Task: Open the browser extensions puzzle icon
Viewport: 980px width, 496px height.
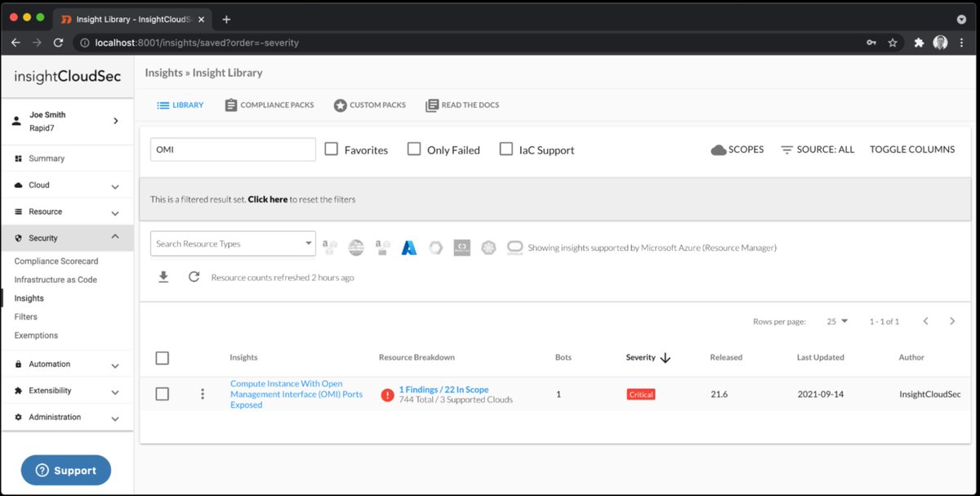Action: pos(919,42)
